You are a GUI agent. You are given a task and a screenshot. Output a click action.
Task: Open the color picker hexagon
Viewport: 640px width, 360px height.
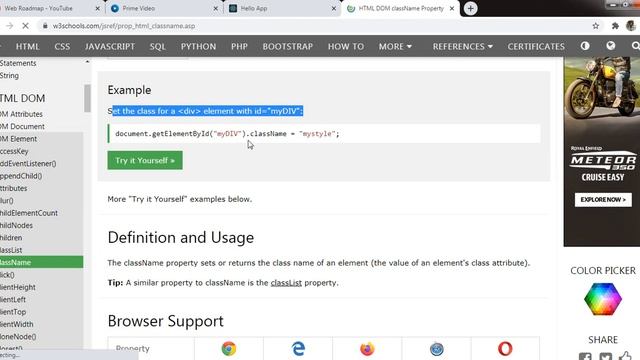tap(603, 299)
